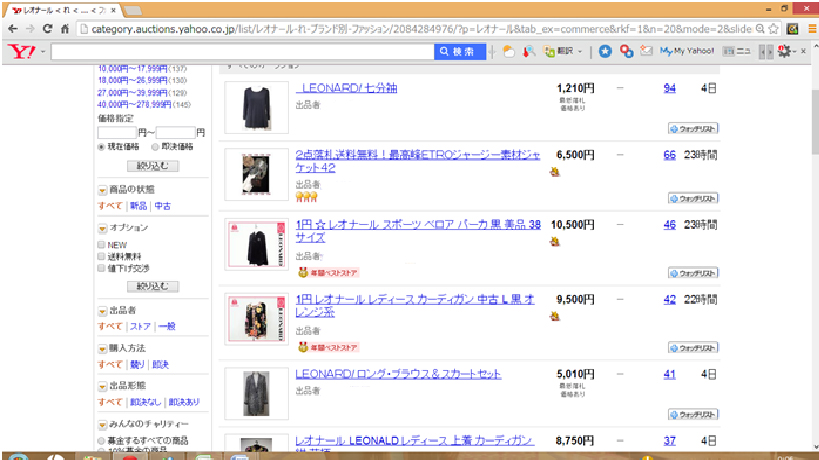Open the Chrome hamburger menu
819x460 pixels.
812,29
